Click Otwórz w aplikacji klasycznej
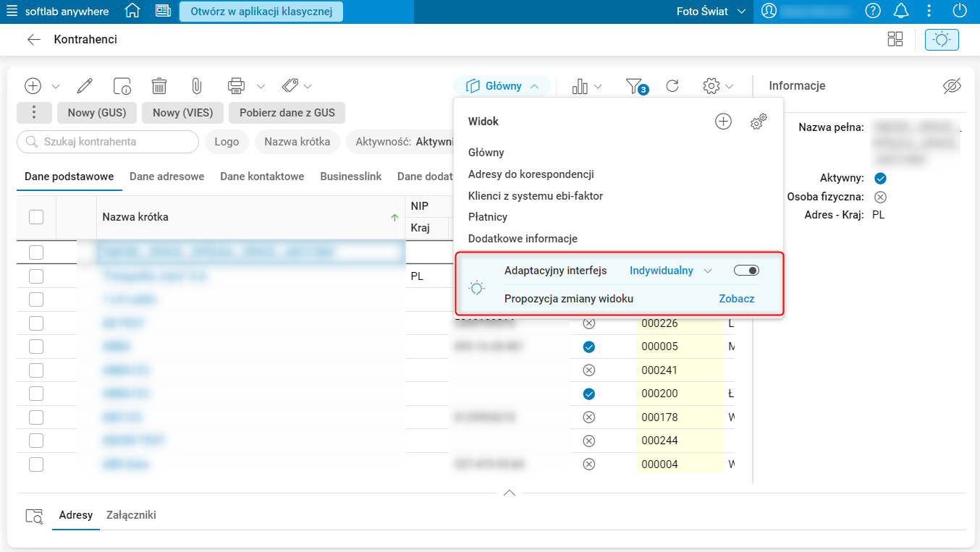The width and height of the screenshot is (980, 552). pos(261,12)
